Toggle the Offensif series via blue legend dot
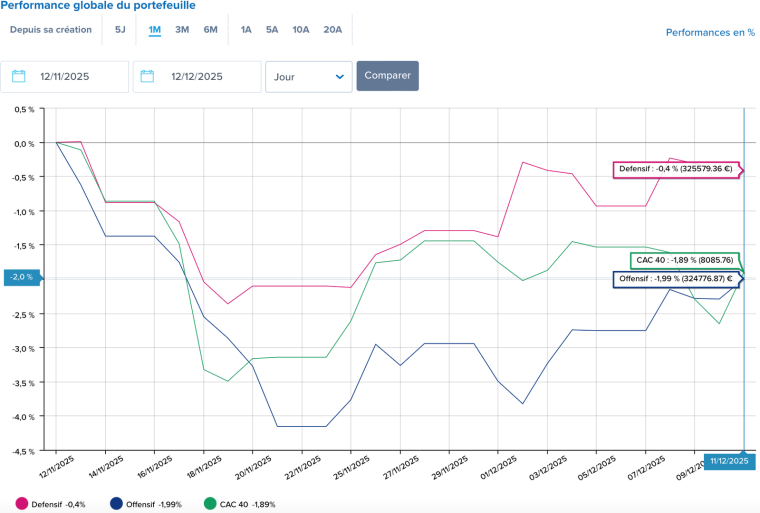 [x=116, y=504]
